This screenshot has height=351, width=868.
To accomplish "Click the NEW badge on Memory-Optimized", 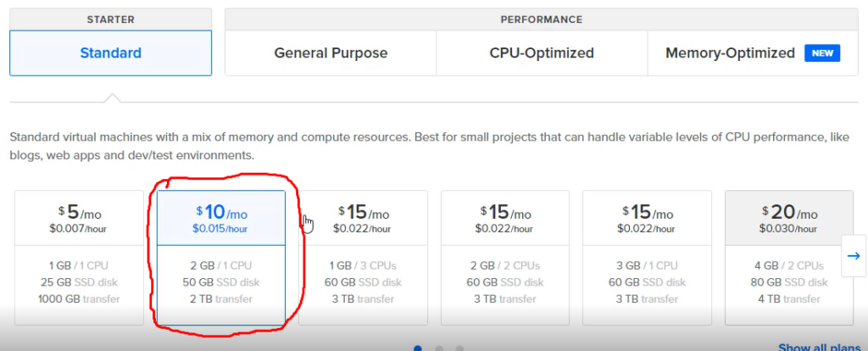I will click(x=822, y=53).
